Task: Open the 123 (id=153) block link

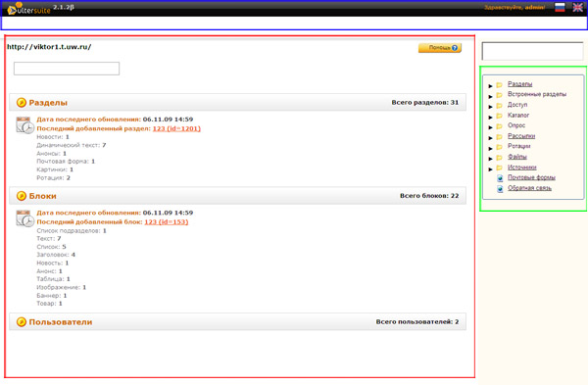Action: 167,222
